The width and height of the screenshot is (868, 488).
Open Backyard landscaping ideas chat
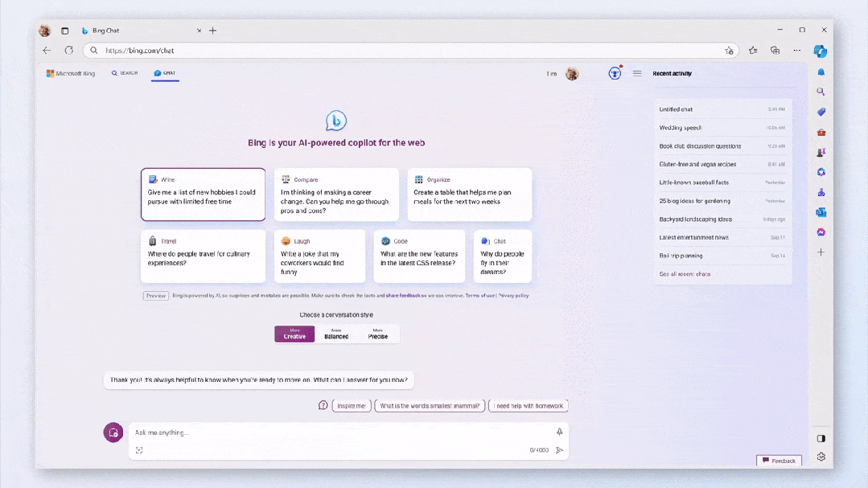(722, 219)
